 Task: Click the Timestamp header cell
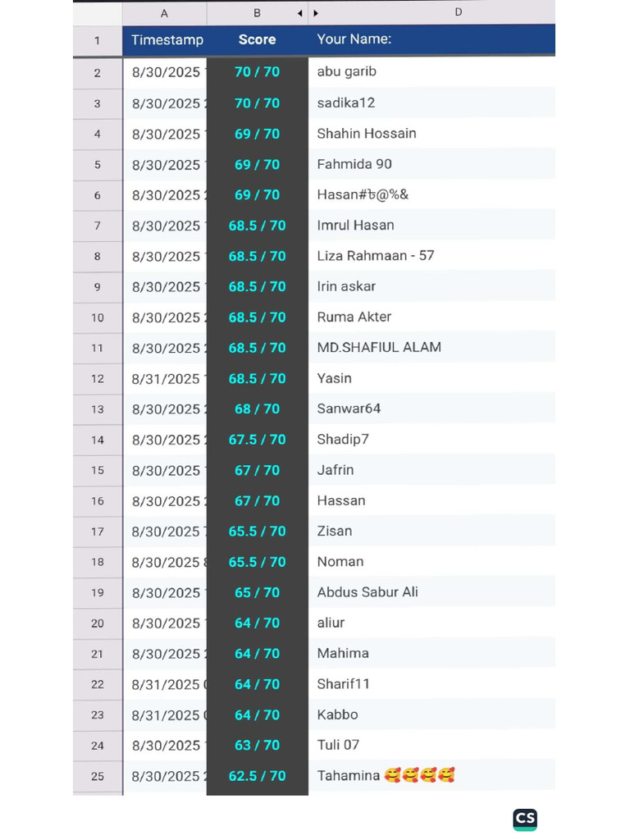[x=164, y=39]
